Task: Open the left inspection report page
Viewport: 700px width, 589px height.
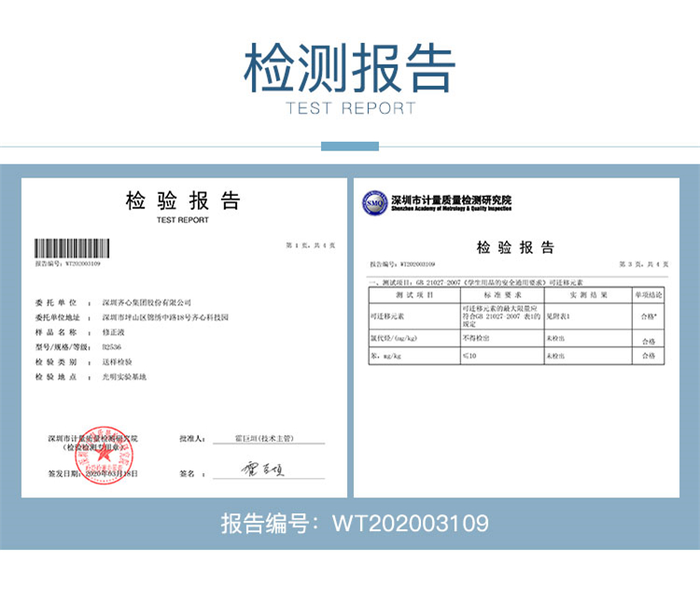Action: pyautogui.click(x=185, y=338)
